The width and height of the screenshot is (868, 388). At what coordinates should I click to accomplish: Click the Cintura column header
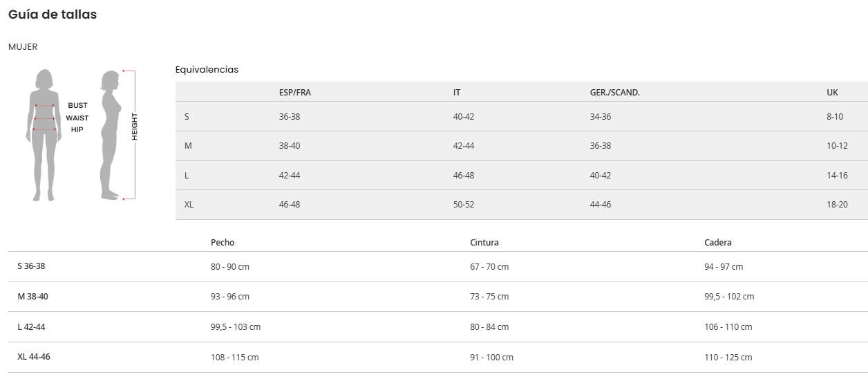coord(484,243)
